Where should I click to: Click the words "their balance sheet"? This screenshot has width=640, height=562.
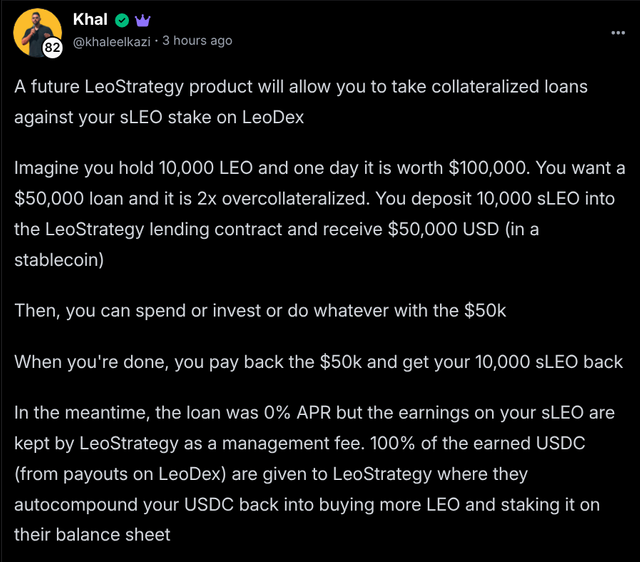pyautogui.click(x=92, y=535)
